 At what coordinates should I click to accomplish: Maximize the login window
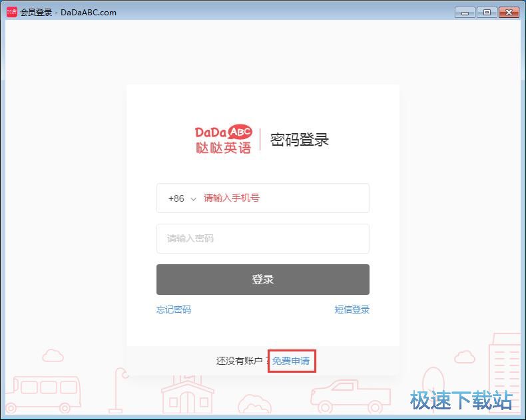tap(487, 13)
